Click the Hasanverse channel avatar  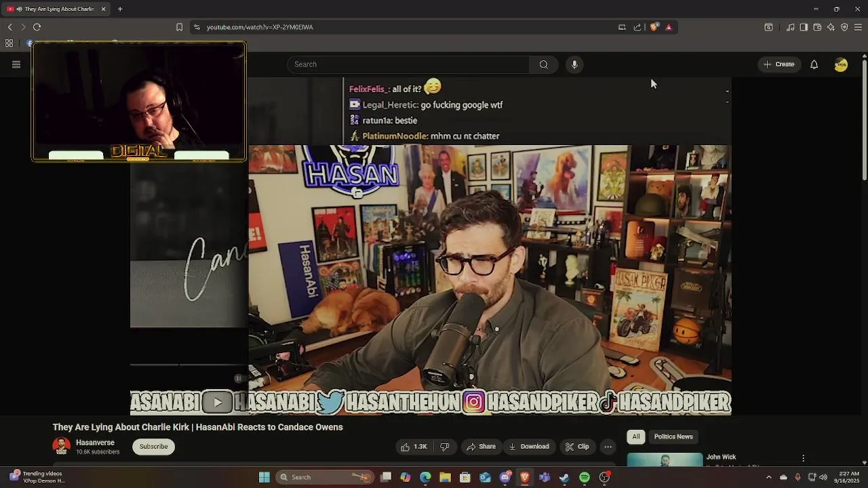[62, 446]
